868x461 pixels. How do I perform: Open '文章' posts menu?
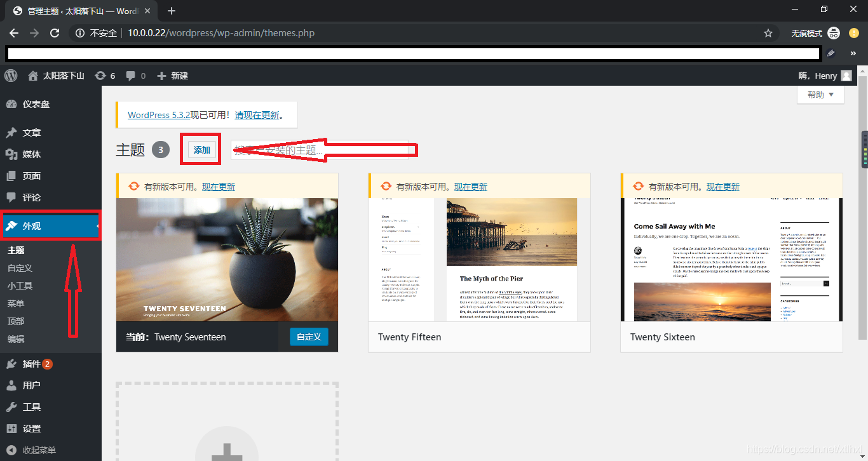coord(51,133)
